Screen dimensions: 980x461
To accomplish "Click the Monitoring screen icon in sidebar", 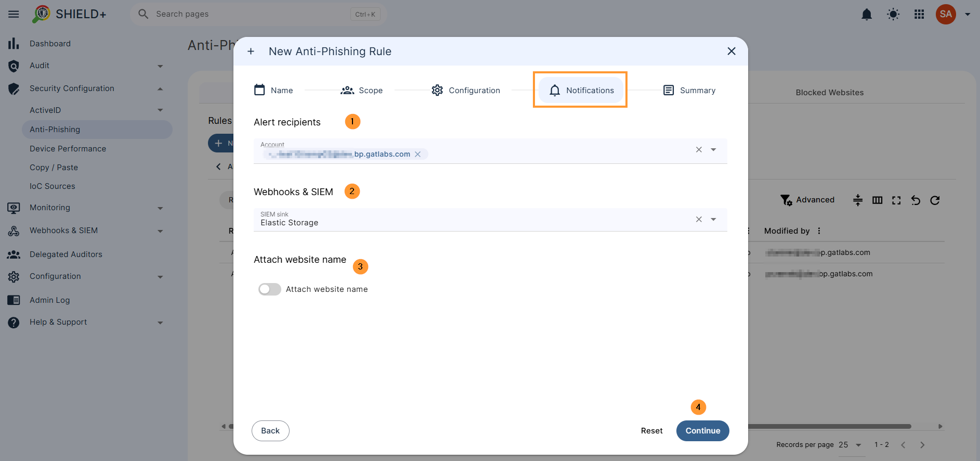I will coord(14,208).
